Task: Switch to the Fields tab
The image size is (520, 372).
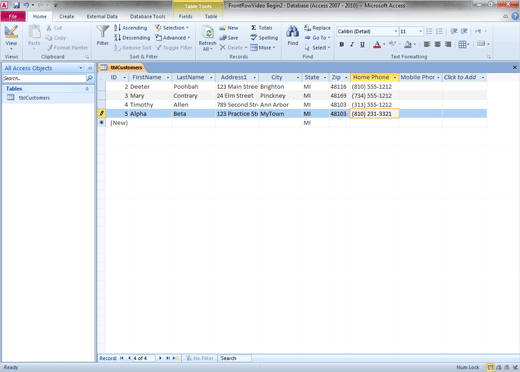Action: point(186,16)
